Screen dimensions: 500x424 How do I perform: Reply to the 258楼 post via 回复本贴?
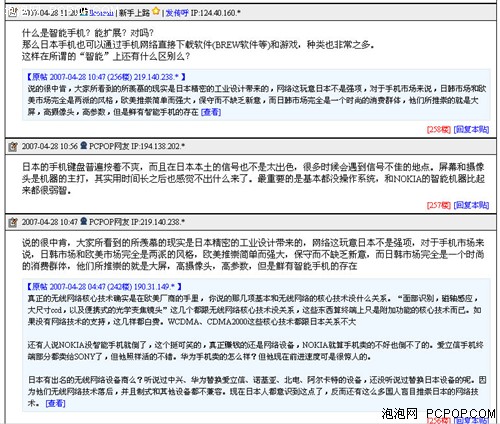pos(471,129)
